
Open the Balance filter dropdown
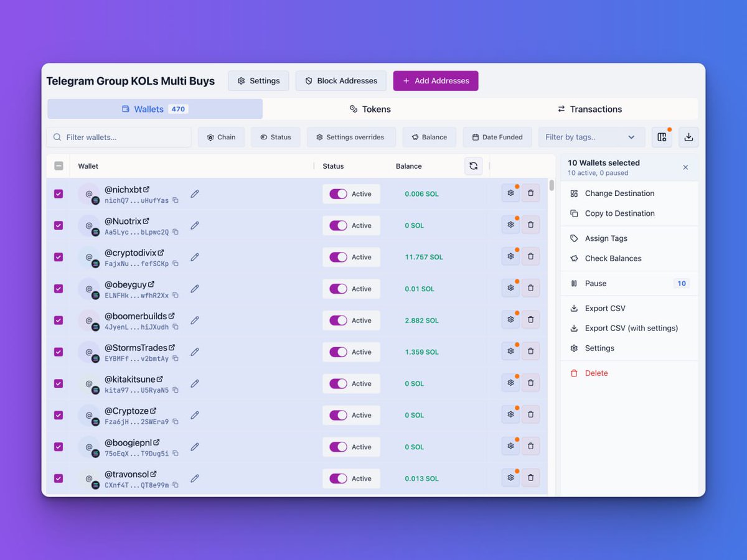pyautogui.click(x=430, y=138)
